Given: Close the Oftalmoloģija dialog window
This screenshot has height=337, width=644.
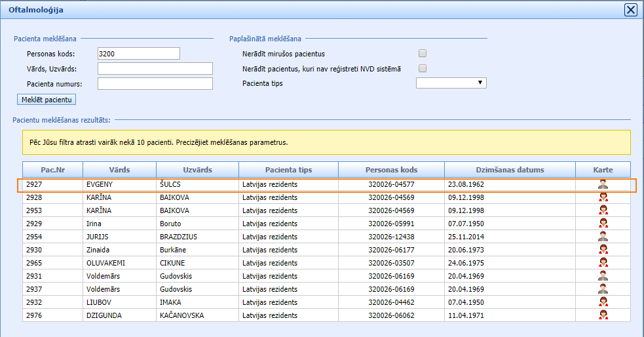Looking at the screenshot, I should tap(630, 10).
